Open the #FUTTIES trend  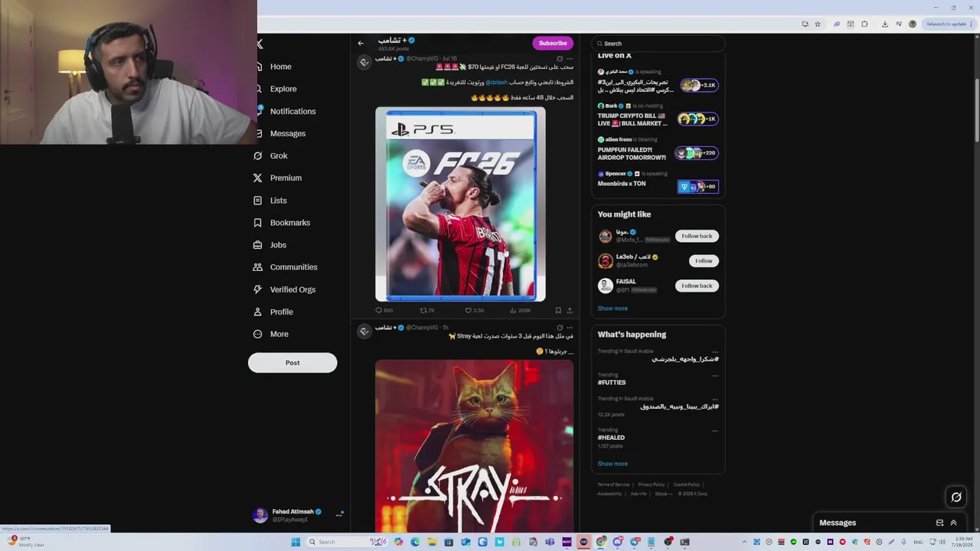(x=612, y=383)
